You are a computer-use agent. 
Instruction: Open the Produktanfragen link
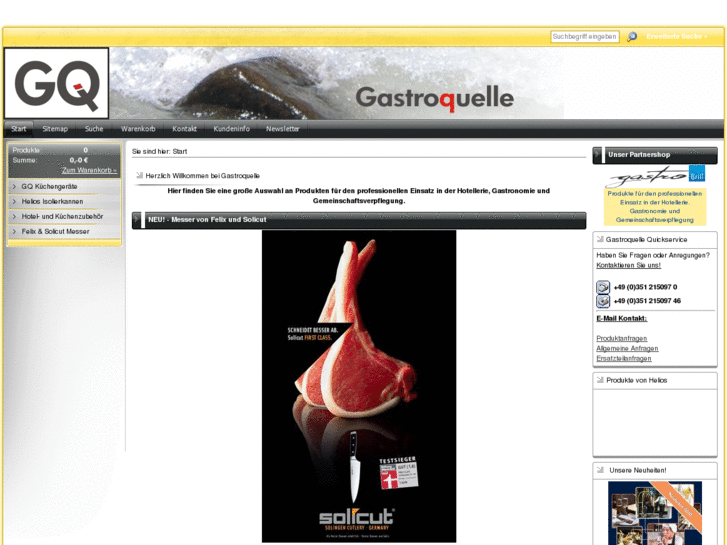point(621,339)
